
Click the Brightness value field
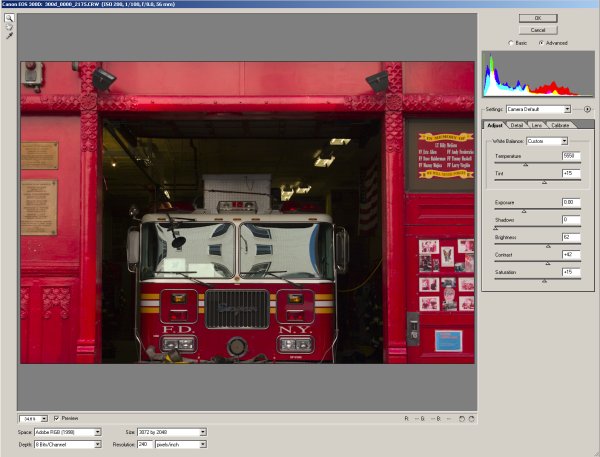pyautogui.click(x=571, y=237)
